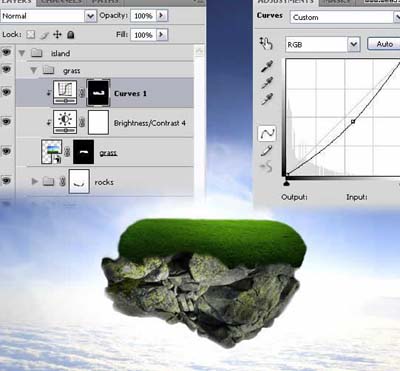
Task: Select Brightness/Contrast 4 adjustment icon
Action: [x=65, y=122]
